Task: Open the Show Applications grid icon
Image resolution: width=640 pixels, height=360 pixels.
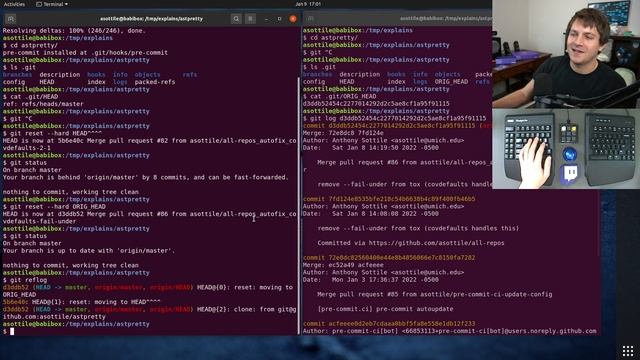Action: [x=628, y=351]
